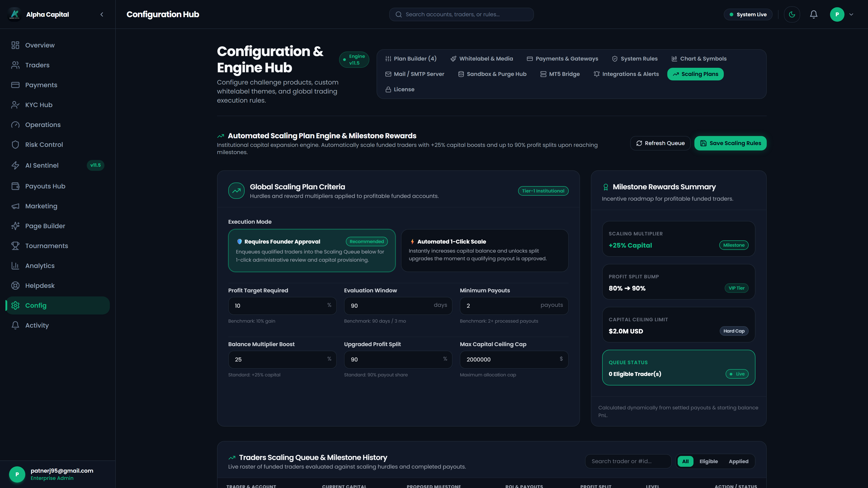Open Payments in the sidebar
This screenshot has height=488, width=868.
click(x=58, y=85)
